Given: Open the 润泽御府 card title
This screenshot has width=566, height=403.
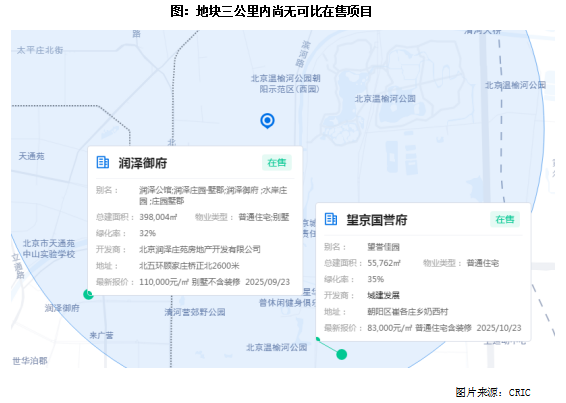Looking at the screenshot, I should 143,163.
